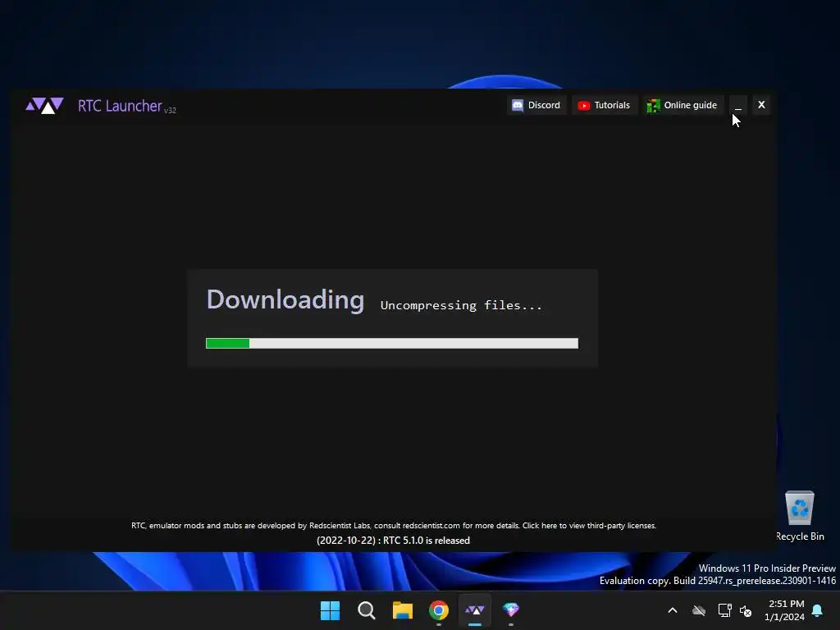This screenshot has width=840, height=630.
Task: Open File Explorer from taskbar
Action: [x=402, y=610]
